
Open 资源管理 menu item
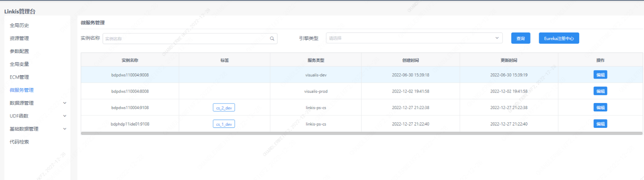(x=19, y=38)
